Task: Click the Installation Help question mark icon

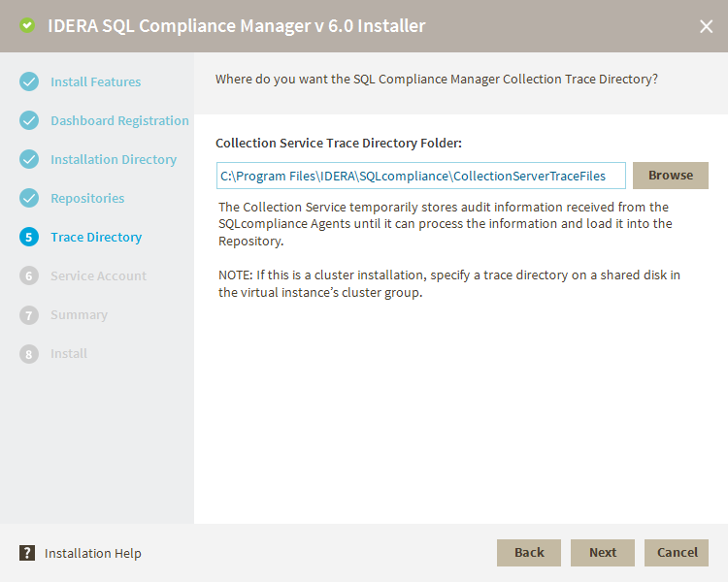Action: click(x=27, y=553)
